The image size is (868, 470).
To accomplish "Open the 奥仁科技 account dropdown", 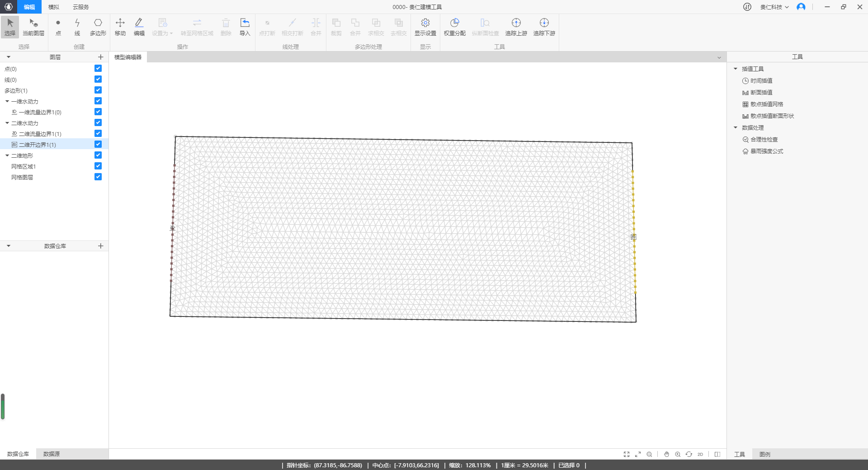I will point(774,7).
